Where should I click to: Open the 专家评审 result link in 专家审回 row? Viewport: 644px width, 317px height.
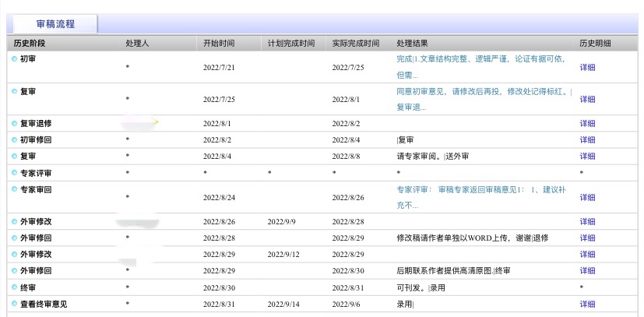click(480, 197)
